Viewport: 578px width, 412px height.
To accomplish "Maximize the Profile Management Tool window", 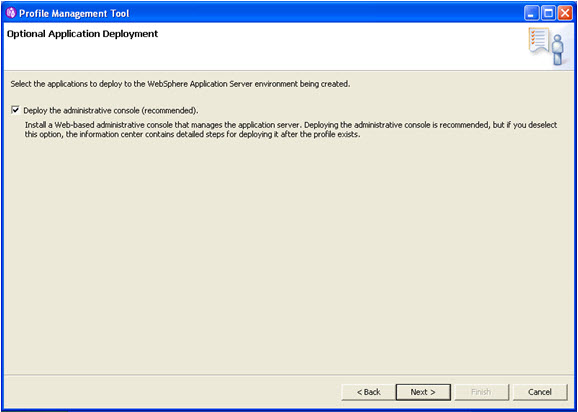I will (x=548, y=14).
